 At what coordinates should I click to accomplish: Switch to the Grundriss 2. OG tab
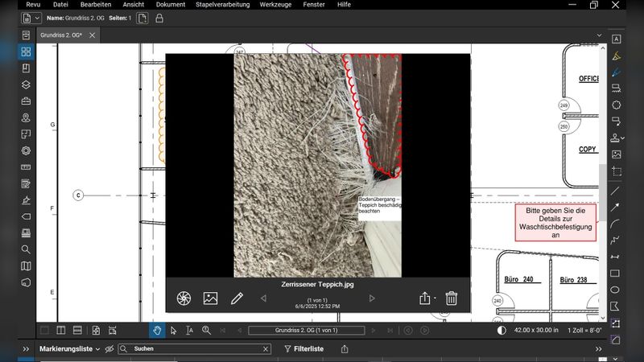62,35
